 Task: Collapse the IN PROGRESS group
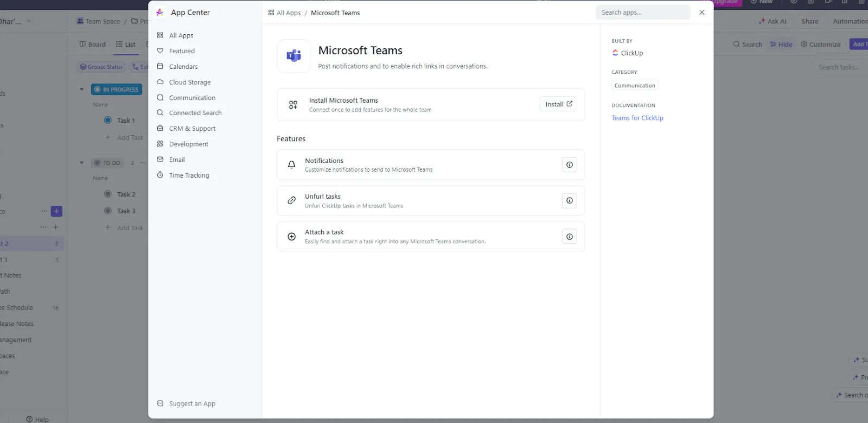pyautogui.click(x=82, y=90)
